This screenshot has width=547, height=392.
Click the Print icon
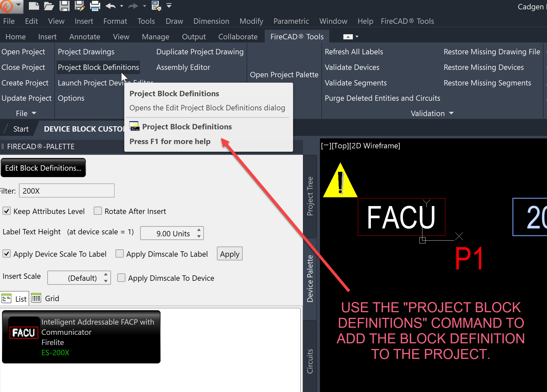coord(95,6)
